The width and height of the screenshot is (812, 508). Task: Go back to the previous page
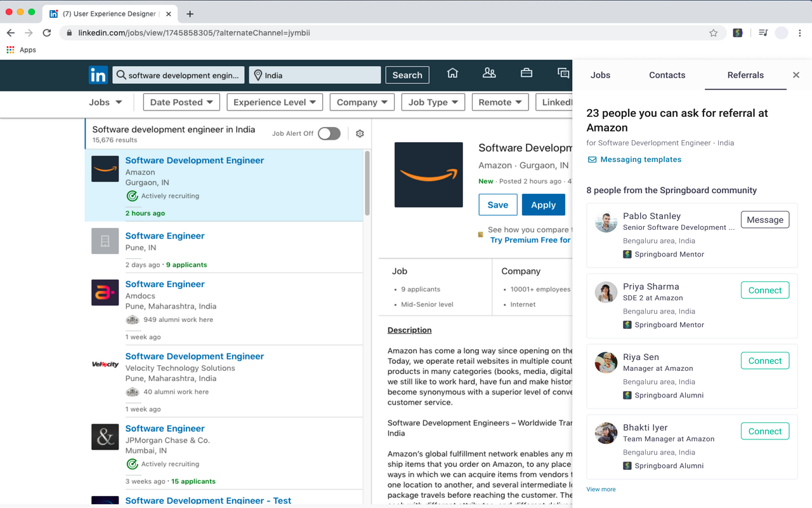pyautogui.click(x=11, y=33)
